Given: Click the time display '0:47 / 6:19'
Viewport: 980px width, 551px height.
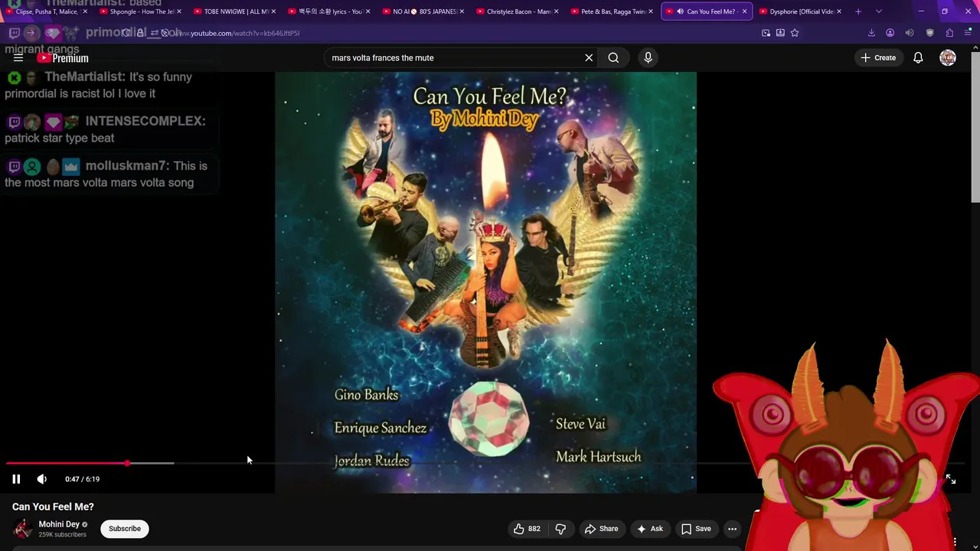Looking at the screenshot, I should coord(82,479).
